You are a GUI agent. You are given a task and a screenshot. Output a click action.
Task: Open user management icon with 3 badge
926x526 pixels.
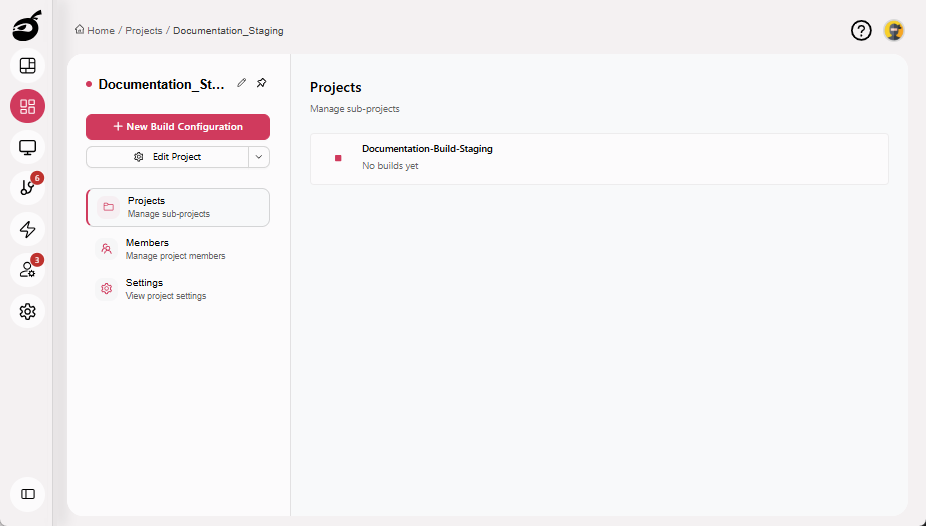pos(28,270)
